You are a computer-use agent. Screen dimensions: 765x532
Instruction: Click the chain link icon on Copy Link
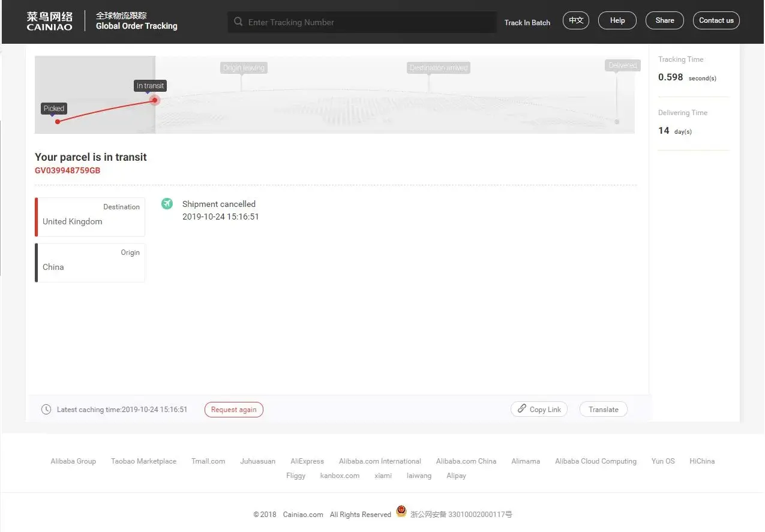522,408
